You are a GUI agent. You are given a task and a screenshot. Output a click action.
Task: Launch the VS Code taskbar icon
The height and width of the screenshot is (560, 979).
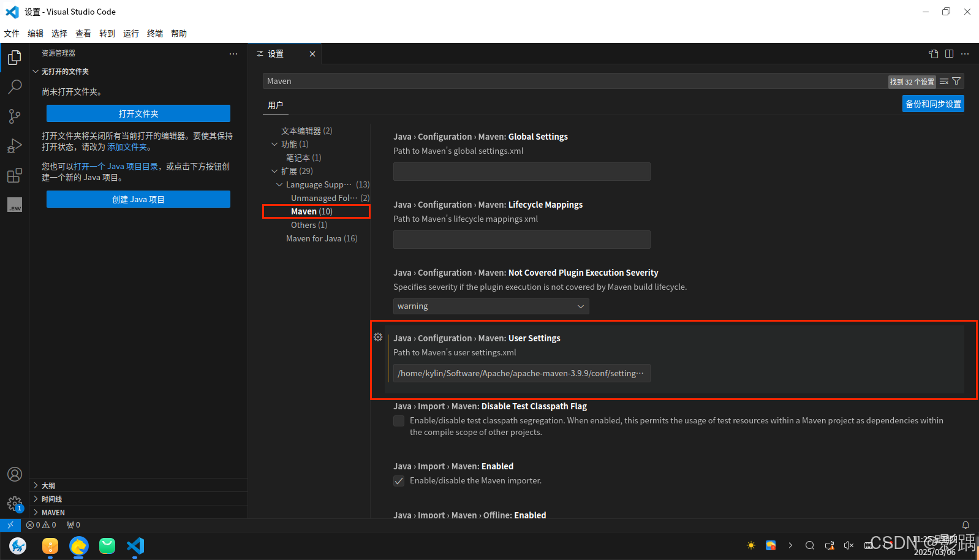click(135, 545)
